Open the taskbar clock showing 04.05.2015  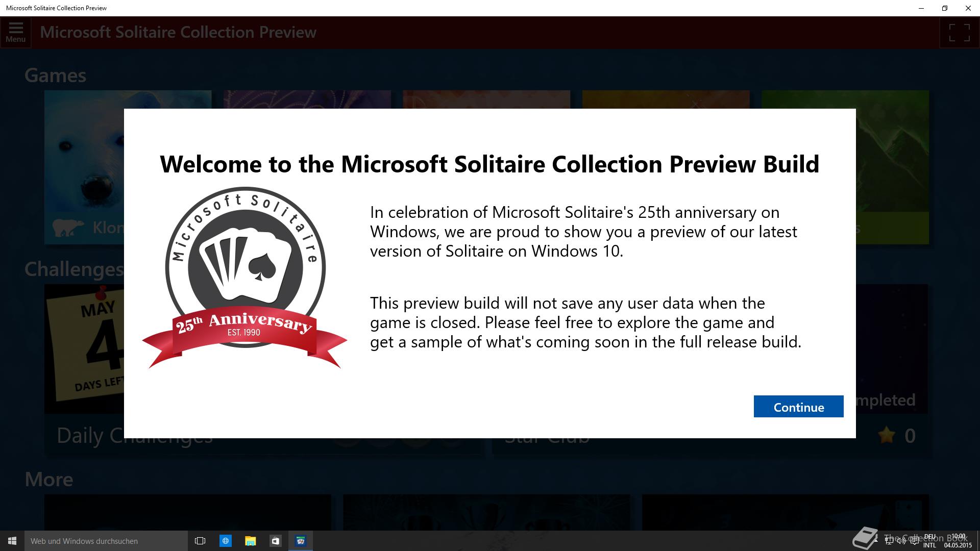click(958, 541)
